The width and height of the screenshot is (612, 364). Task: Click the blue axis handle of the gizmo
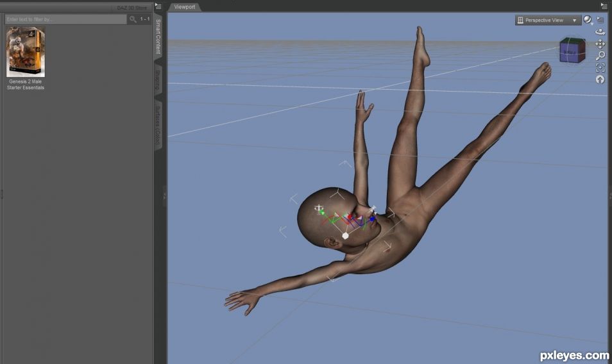[x=372, y=219]
